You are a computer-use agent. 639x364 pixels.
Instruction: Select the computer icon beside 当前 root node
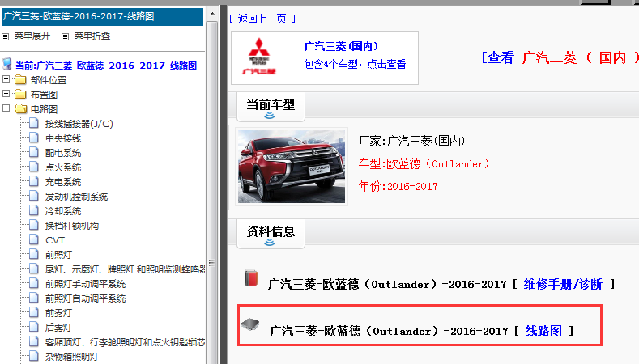tap(7, 65)
